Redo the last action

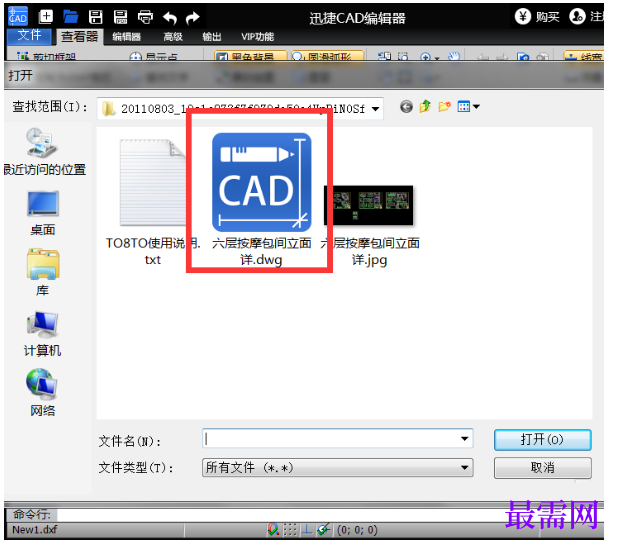pos(192,17)
